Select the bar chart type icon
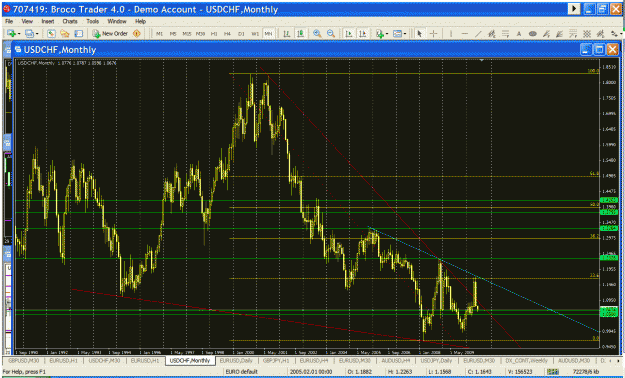 (286, 34)
